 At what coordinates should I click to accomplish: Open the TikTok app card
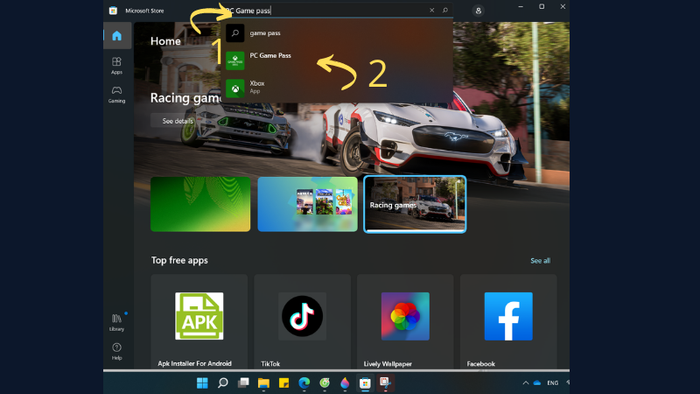tap(302, 321)
